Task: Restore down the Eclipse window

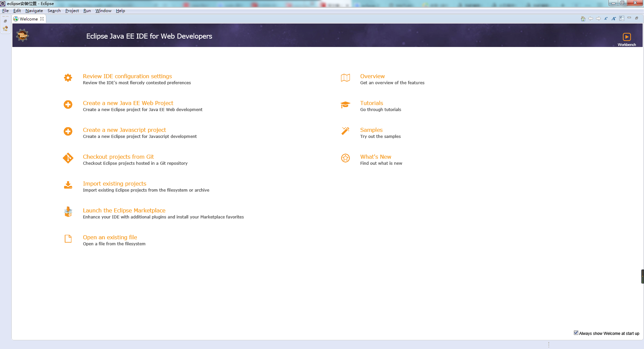Action: pos(622,3)
